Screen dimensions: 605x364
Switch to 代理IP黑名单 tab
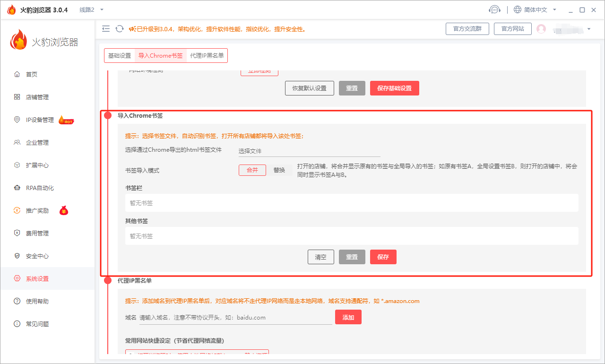coord(207,56)
